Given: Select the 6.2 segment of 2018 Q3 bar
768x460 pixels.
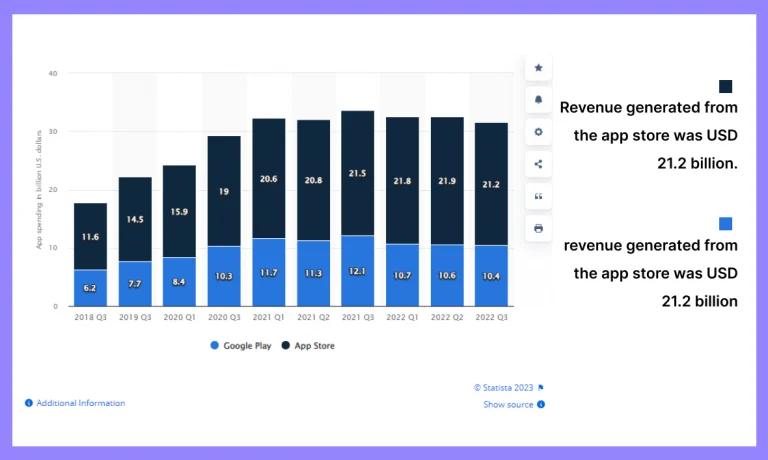Looking at the screenshot, I should point(91,288).
